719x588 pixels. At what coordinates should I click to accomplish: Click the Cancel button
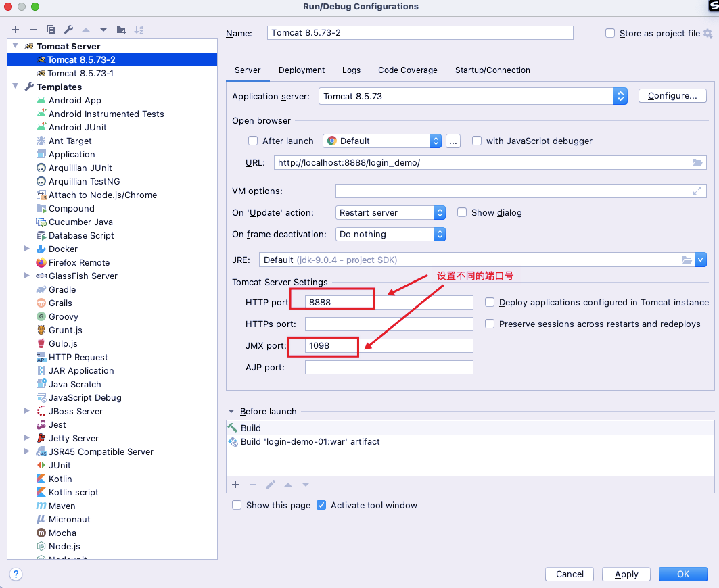coord(570,574)
